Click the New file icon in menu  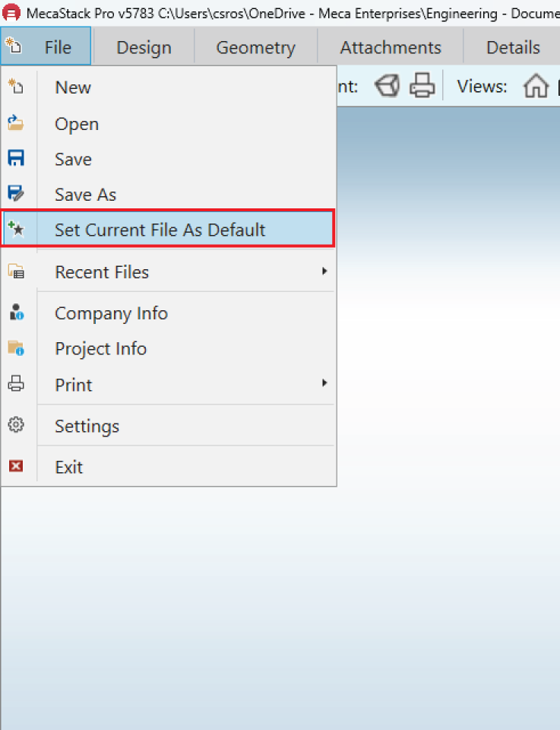point(16,86)
